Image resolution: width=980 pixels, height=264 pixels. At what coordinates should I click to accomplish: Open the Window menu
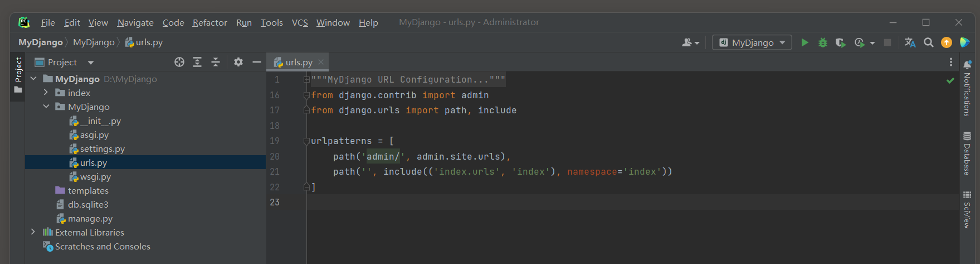pyautogui.click(x=333, y=22)
